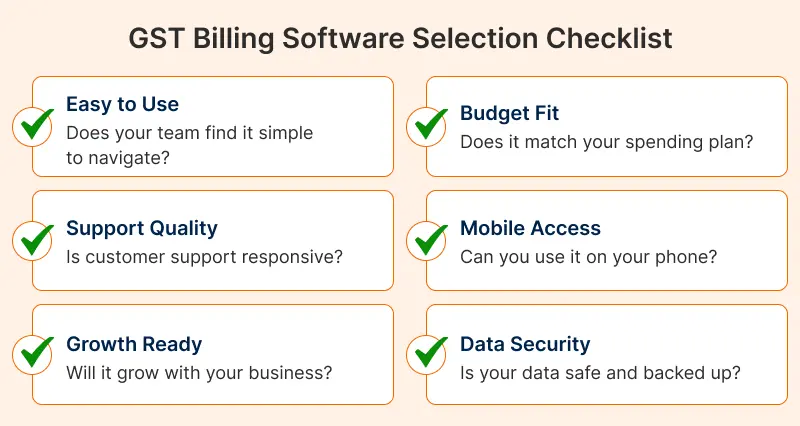Click the Budget Fit heading
Screen dimensions: 800x426
509,113
